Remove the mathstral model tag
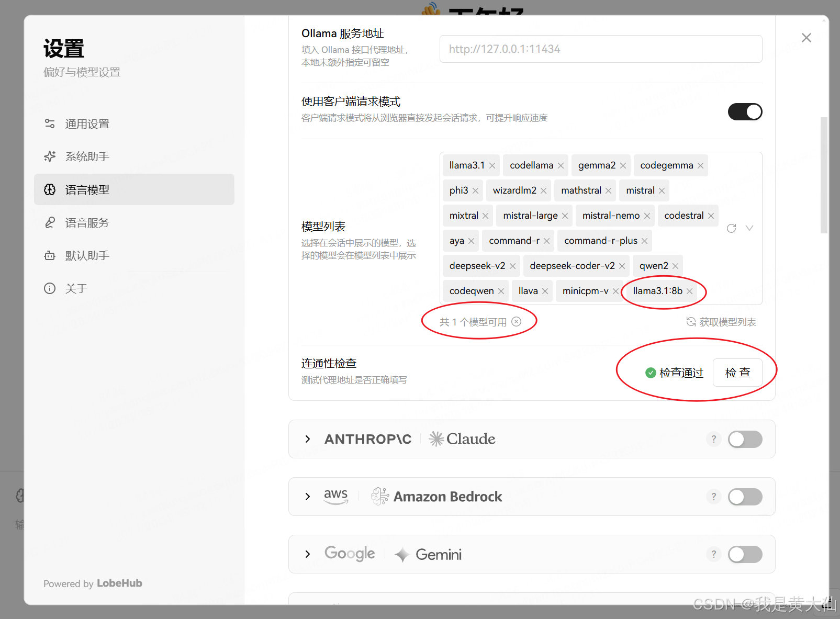Image resolution: width=840 pixels, height=619 pixels. coord(608,190)
